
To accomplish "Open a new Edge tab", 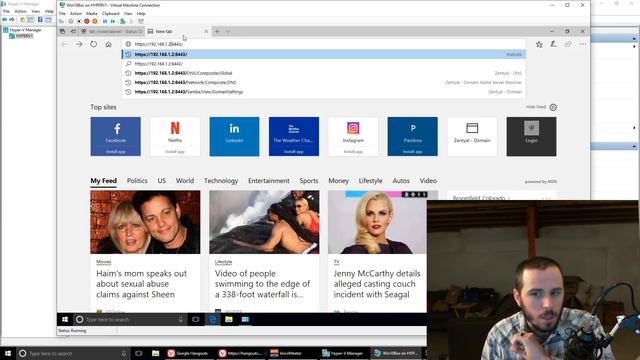I will pos(217,31).
